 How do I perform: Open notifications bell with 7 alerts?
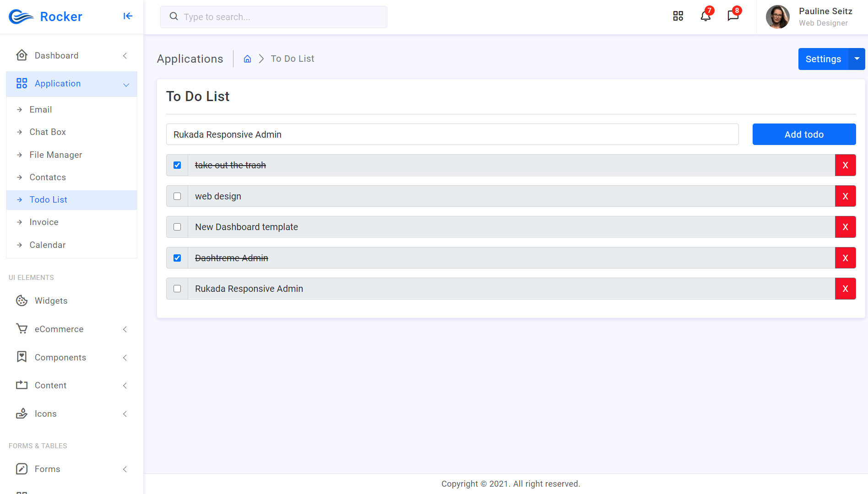click(705, 16)
